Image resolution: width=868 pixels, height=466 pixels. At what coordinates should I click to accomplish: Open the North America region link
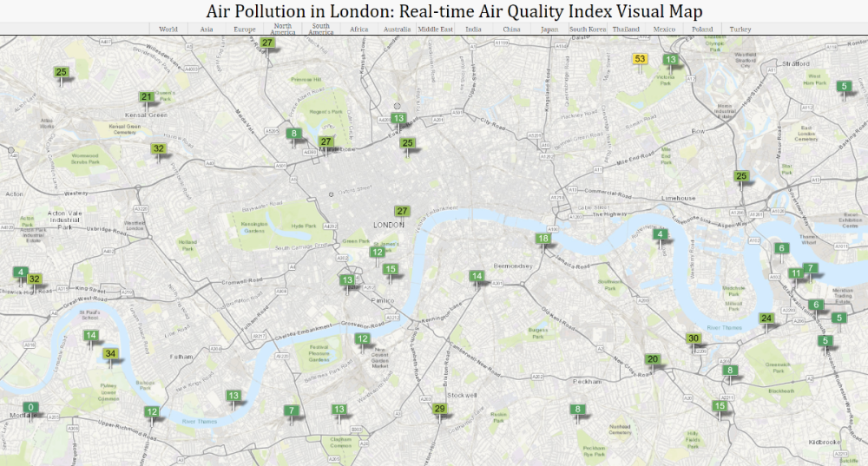point(283,30)
